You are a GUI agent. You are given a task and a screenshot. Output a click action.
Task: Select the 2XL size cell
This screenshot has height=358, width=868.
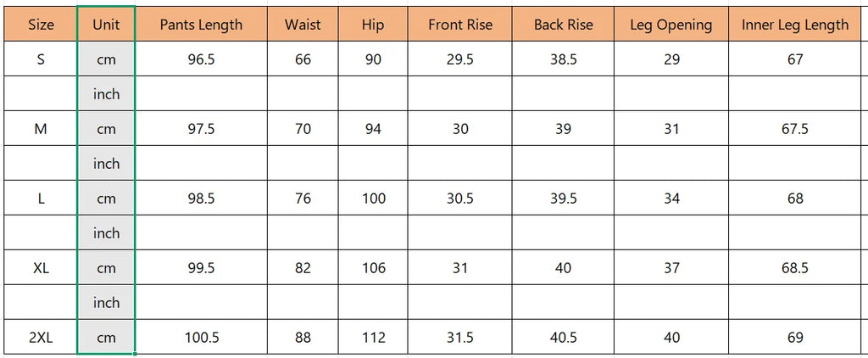(41, 337)
